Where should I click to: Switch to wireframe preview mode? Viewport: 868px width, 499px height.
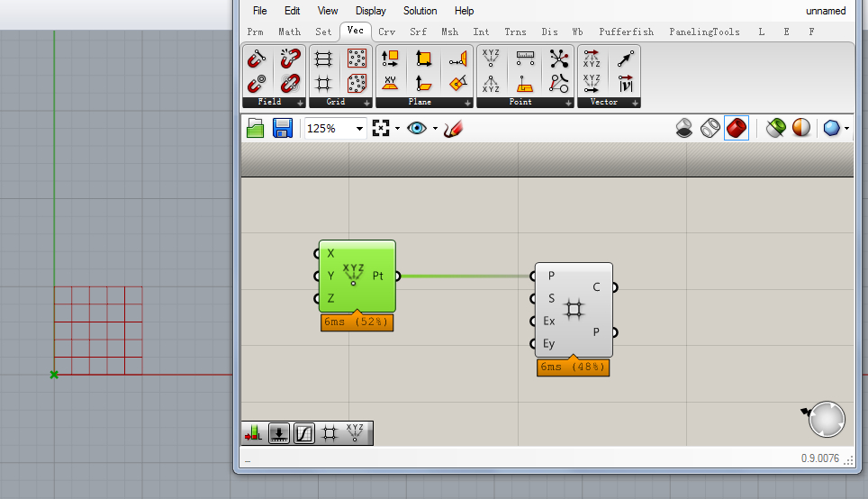pyautogui.click(x=710, y=128)
